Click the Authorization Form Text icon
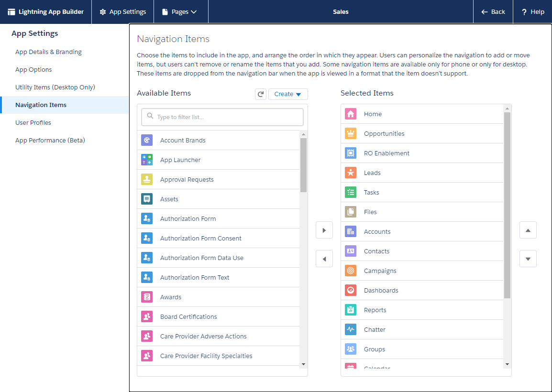The width and height of the screenshot is (552, 392). 147,277
